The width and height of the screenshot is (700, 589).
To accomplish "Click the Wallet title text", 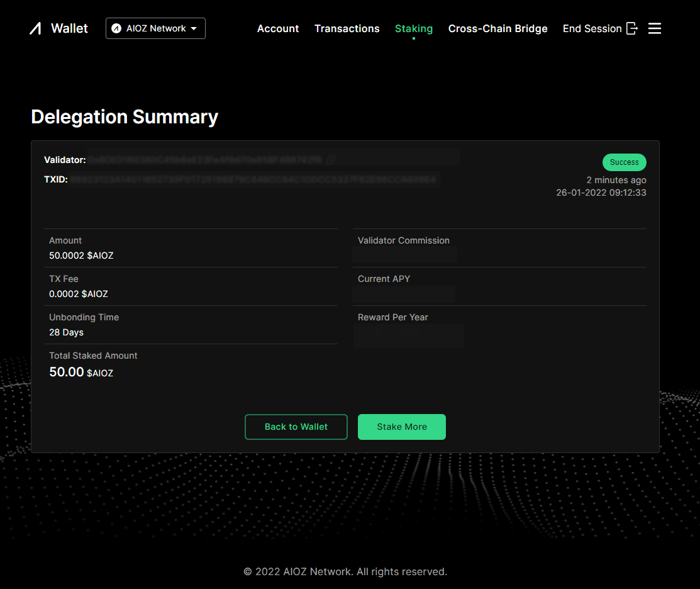I will pyautogui.click(x=69, y=28).
